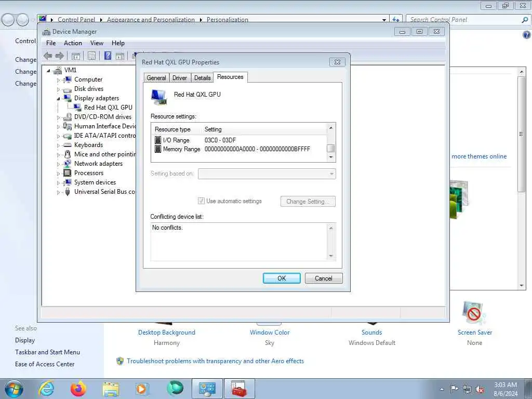Expand the Human Interface Devices category
Viewport: 532px width, 399px height.
(x=58, y=127)
